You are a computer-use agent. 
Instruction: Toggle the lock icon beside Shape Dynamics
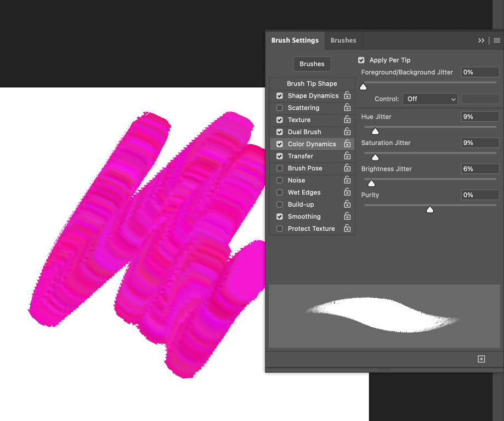(347, 95)
